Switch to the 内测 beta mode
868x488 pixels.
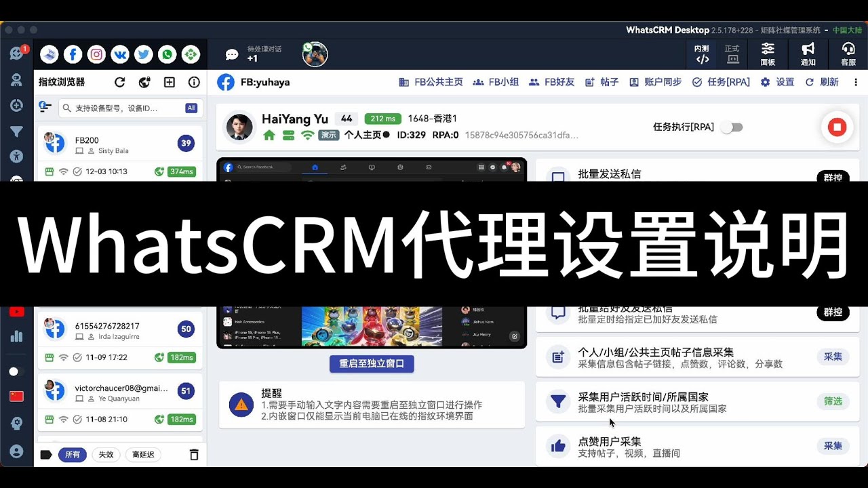click(702, 54)
